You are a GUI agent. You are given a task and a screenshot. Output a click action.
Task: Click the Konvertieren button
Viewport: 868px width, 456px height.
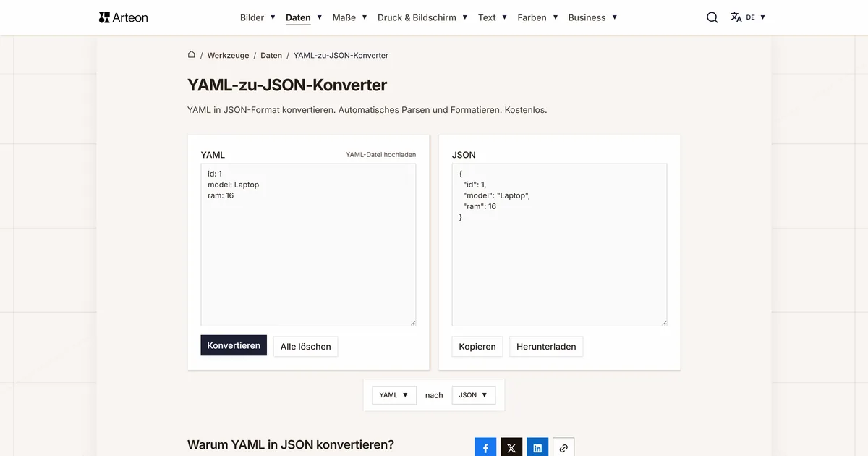234,345
